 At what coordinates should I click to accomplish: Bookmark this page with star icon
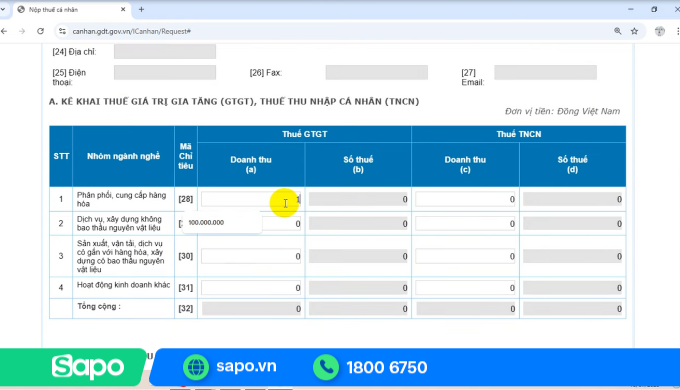coord(634,31)
